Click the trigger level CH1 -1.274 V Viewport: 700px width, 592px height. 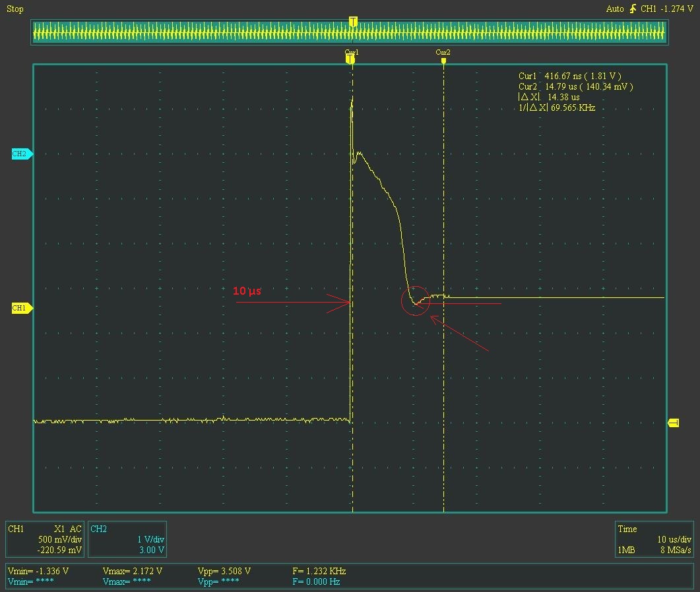[x=666, y=9]
